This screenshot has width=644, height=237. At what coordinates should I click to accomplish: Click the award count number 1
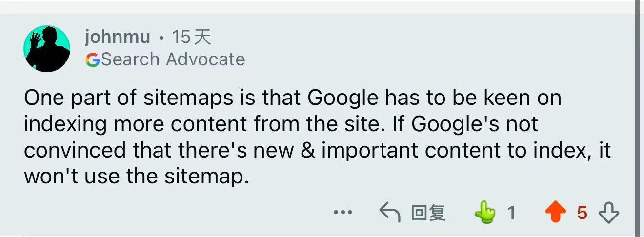tap(511, 213)
